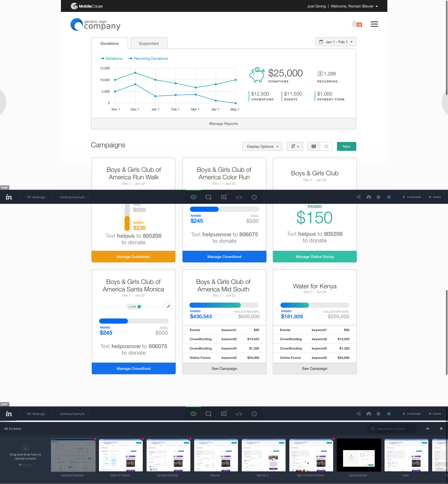
Task: Select build mode icon in upper toolbar
Action: [209, 197]
